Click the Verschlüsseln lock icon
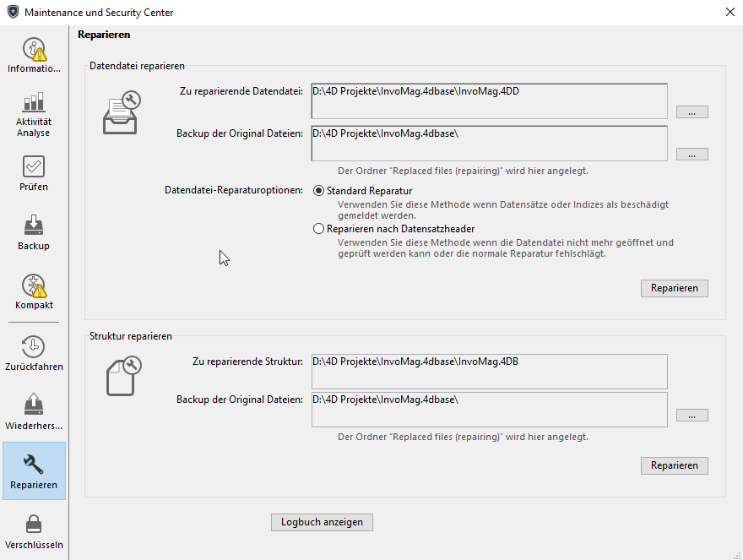 click(x=34, y=525)
